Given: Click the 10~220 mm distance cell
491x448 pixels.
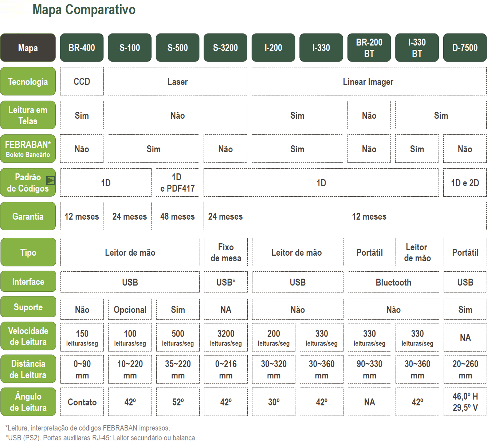Looking at the screenshot, I should 130,369.
